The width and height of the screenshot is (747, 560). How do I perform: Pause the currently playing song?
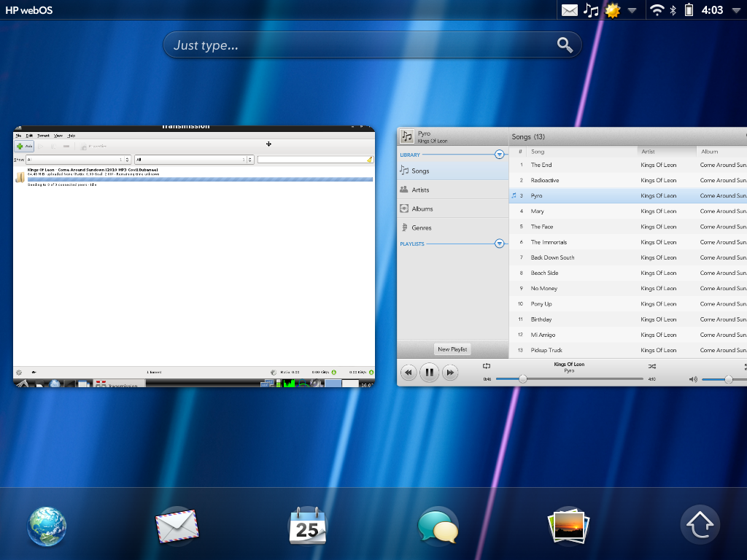pos(430,373)
